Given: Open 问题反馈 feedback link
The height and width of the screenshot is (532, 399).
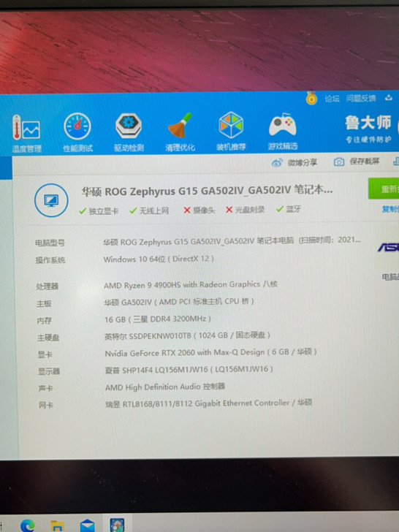Looking at the screenshot, I should point(361,99).
